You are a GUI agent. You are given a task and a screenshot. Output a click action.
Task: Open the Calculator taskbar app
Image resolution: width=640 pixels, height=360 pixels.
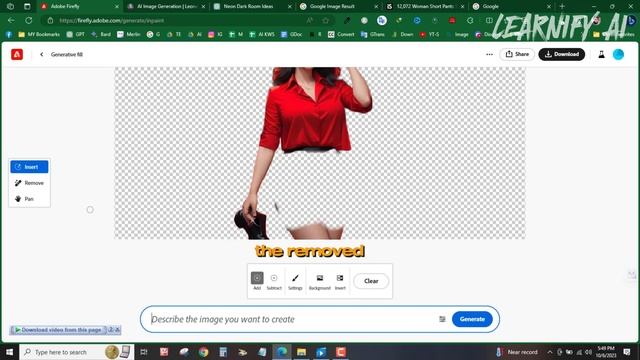pos(223,352)
